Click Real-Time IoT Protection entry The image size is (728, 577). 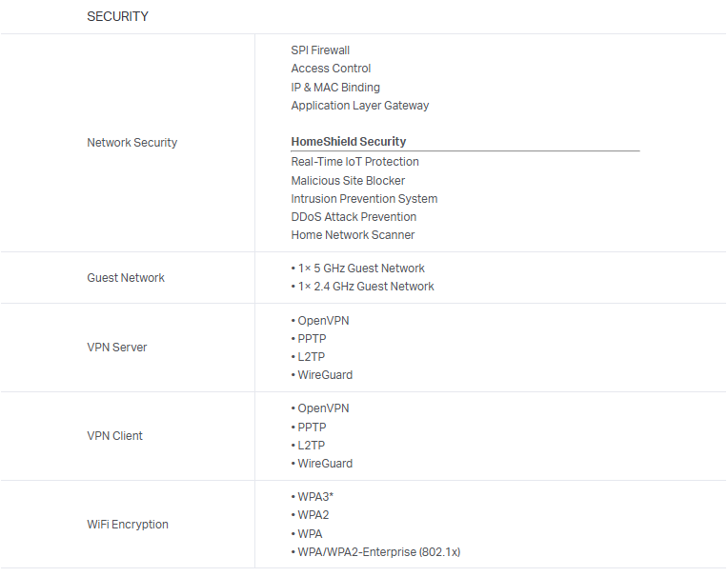pos(354,162)
